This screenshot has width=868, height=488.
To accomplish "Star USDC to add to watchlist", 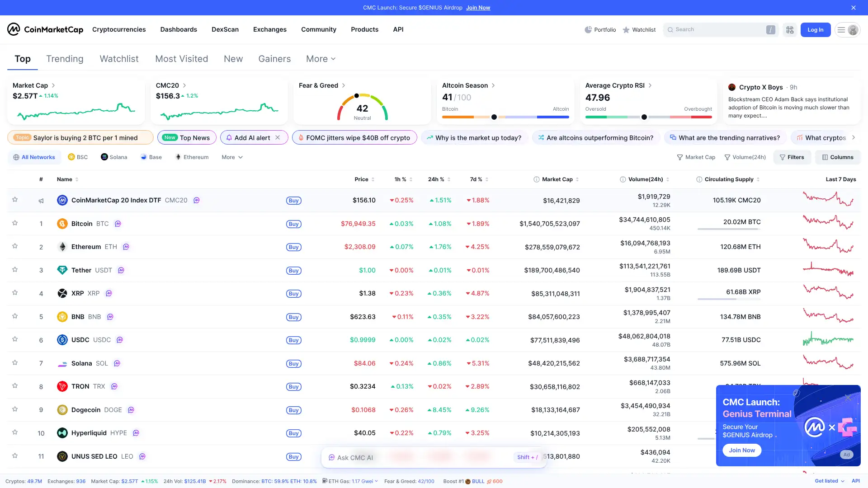I will click(x=15, y=339).
